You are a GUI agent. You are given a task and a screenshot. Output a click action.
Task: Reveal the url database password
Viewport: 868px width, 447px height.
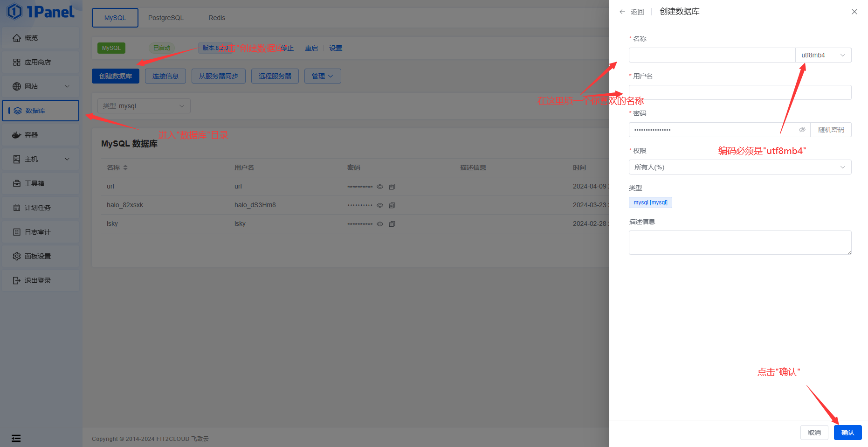tap(380, 187)
